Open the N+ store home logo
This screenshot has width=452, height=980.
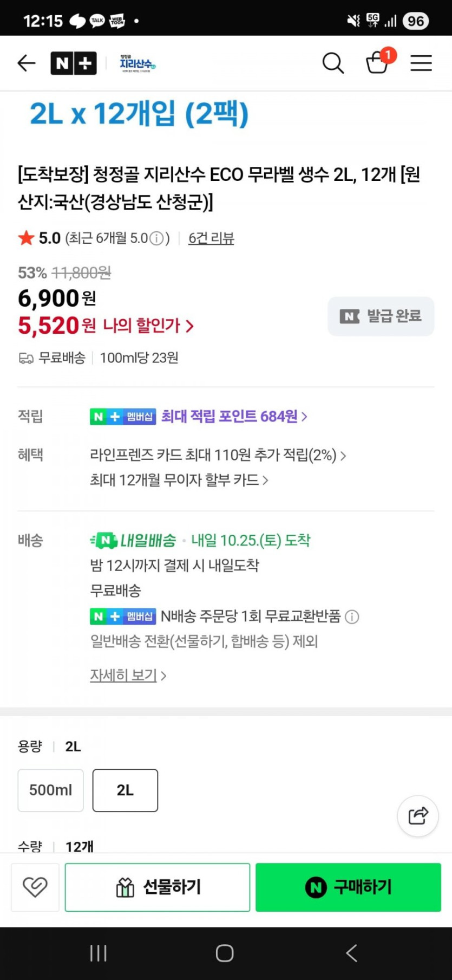(x=74, y=63)
